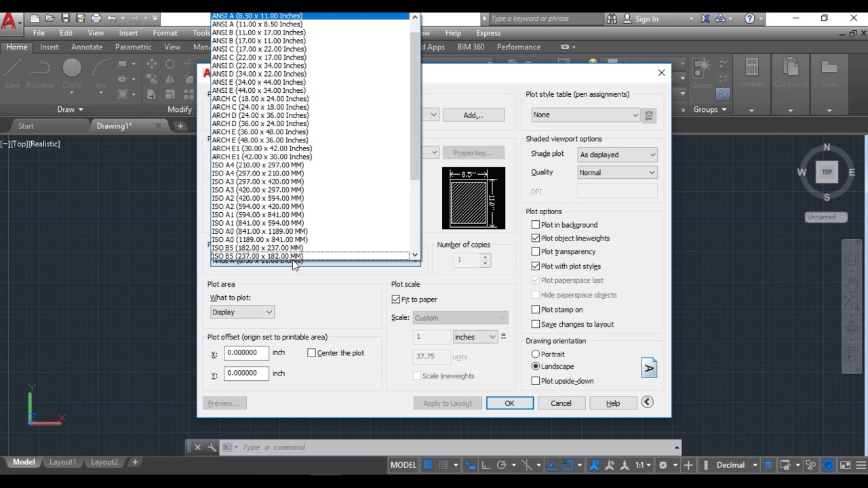
Task: Click the Plot printer icon in quick access toolbar
Action: (96, 18)
